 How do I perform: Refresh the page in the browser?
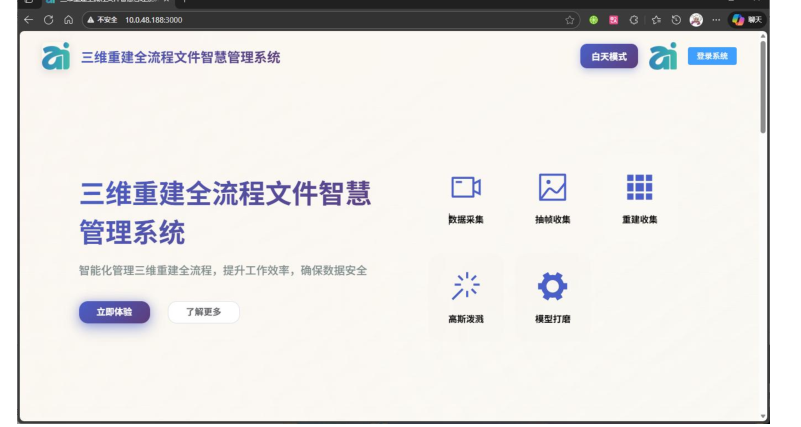click(48, 19)
